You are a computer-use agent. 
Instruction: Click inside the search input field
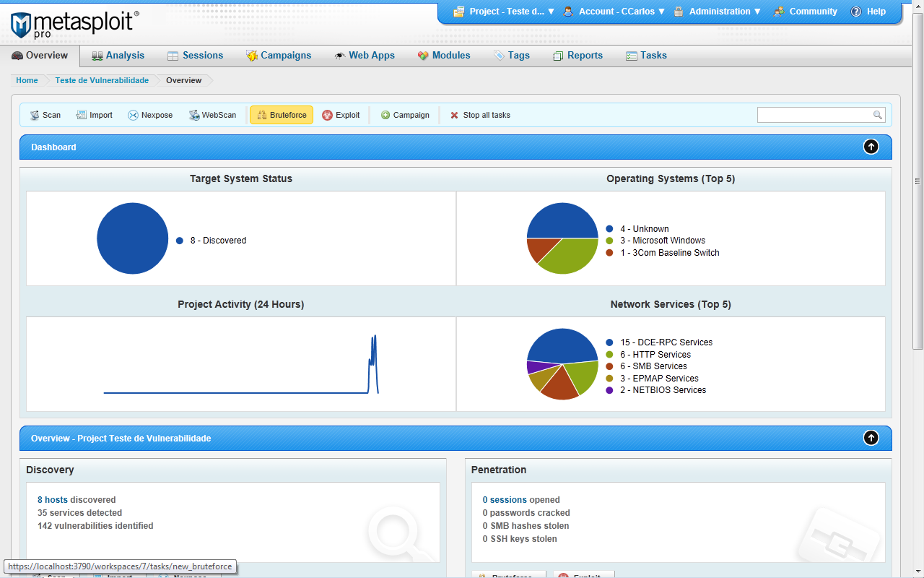[x=814, y=115]
